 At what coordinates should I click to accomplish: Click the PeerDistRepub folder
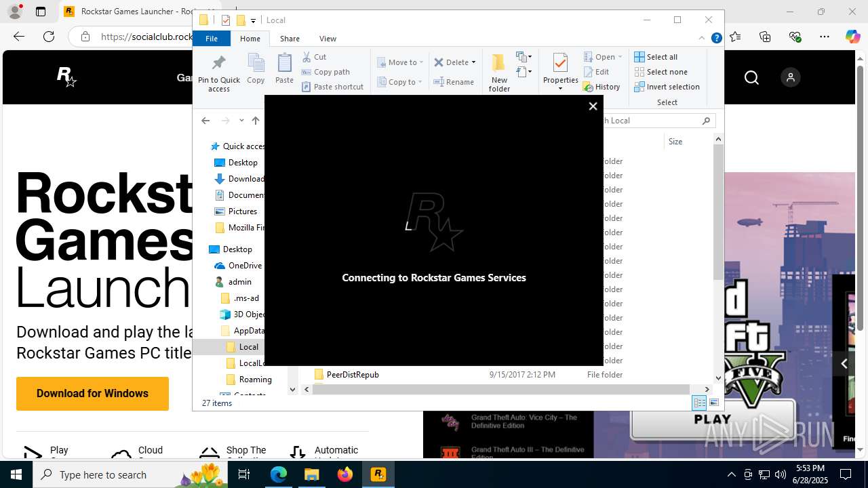[x=347, y=375]
